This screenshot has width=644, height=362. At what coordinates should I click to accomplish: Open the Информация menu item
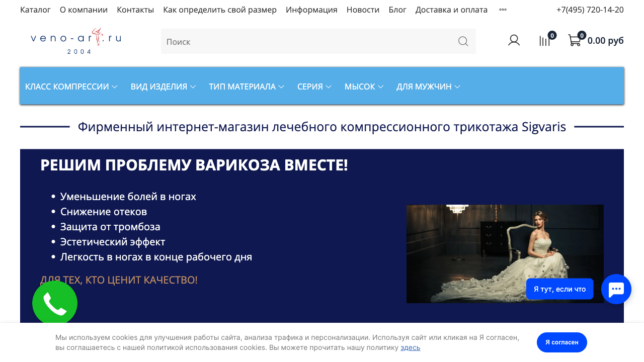[x=311, y=10]
